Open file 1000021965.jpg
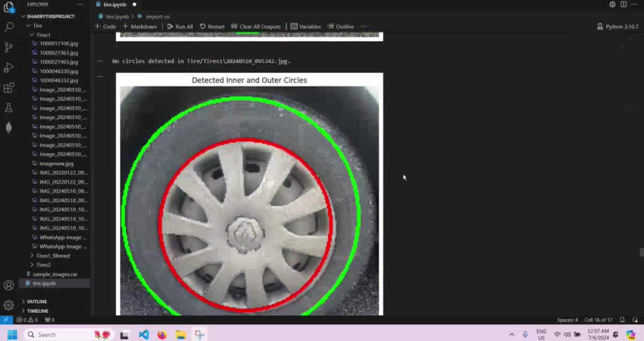 (x=59, y=62)
